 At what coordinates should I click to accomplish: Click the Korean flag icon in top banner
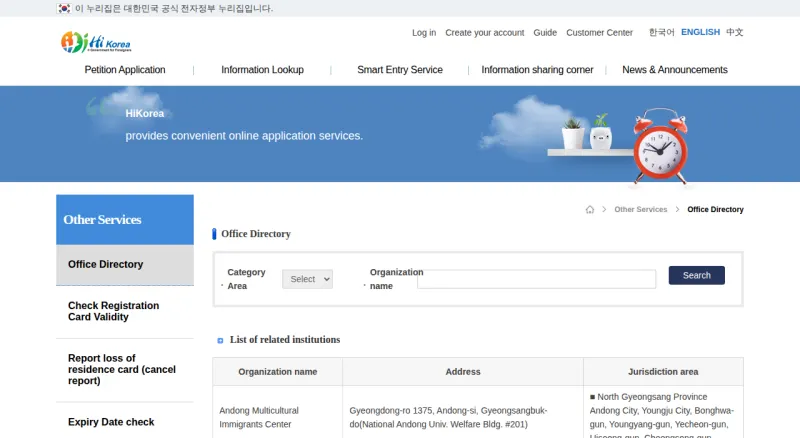tap(64, 8)
